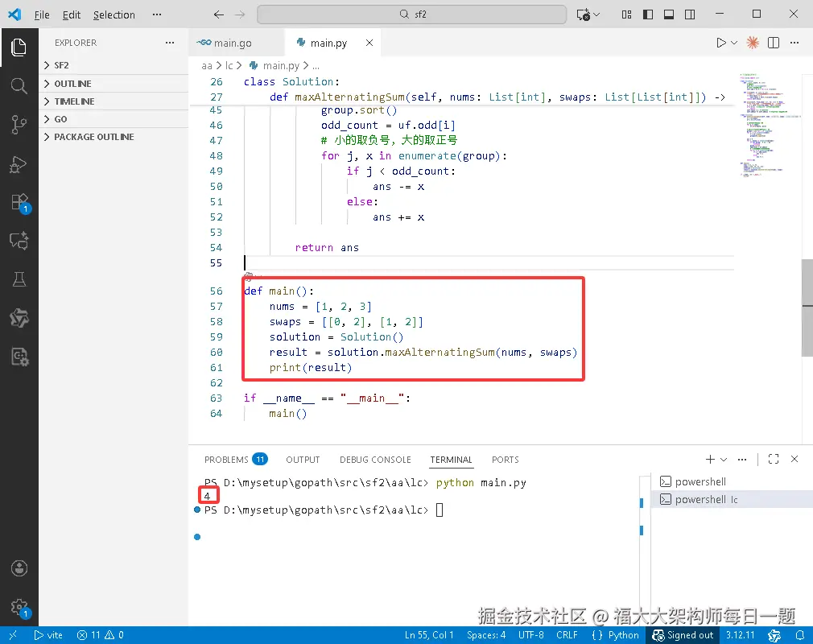813x644 pixels.
Task: Open remote window from status bar
Action: coord(13,634)
